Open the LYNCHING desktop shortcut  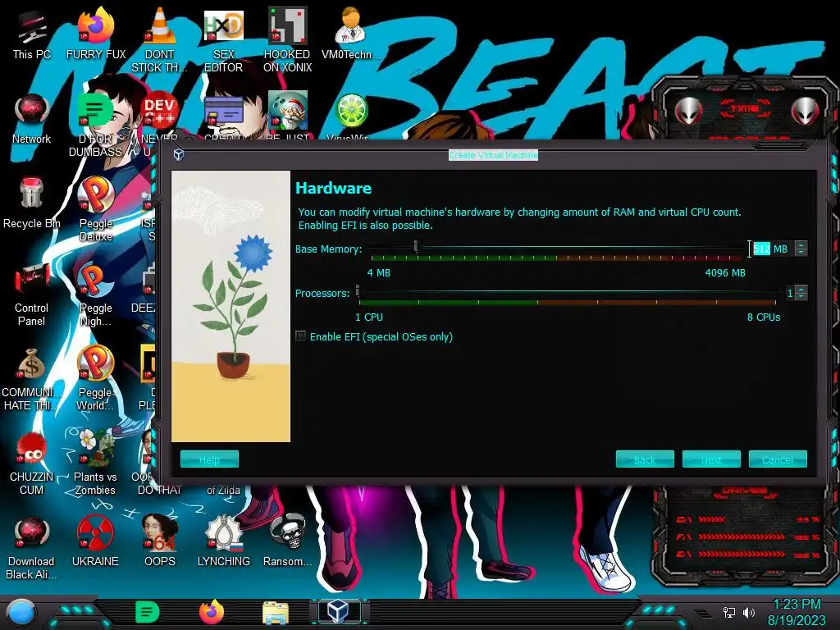223,541
